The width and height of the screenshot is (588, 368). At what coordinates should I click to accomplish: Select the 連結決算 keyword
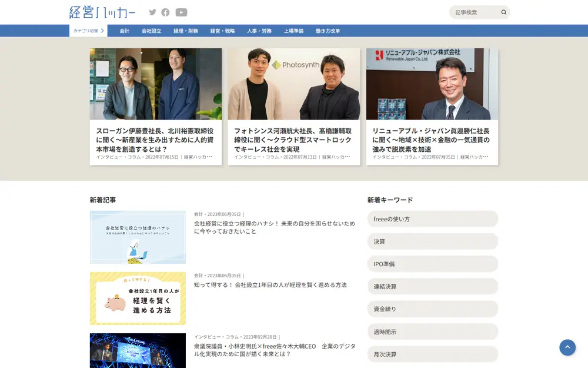click(x=432, y=287)
